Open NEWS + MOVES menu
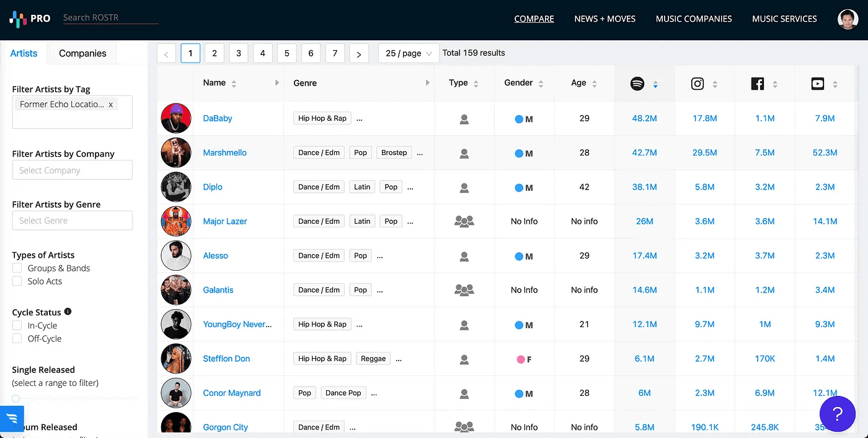 click(x=604, y=19)
